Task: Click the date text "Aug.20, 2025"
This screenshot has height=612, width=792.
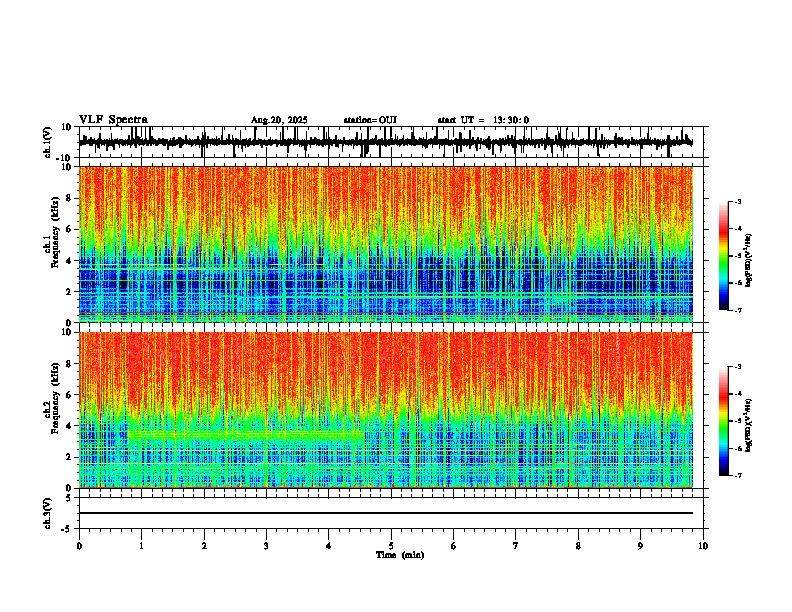Action: click(x=279, y=120)
